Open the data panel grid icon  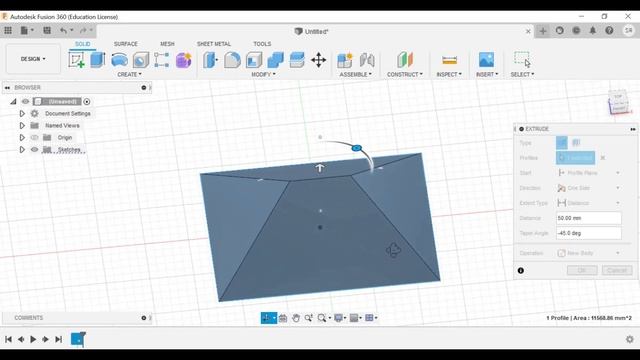pos(8,31)
